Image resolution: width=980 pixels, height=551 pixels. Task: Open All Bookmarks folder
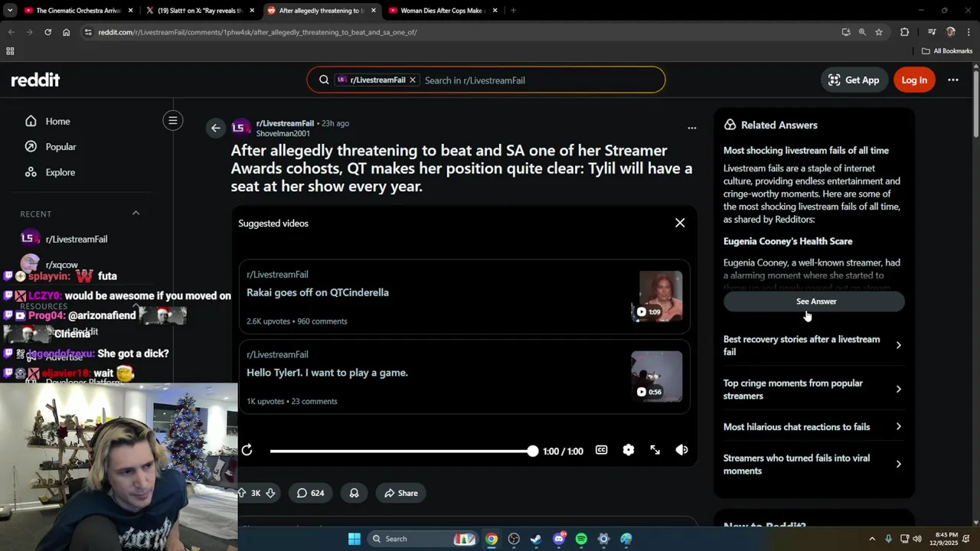coord(947,51)
